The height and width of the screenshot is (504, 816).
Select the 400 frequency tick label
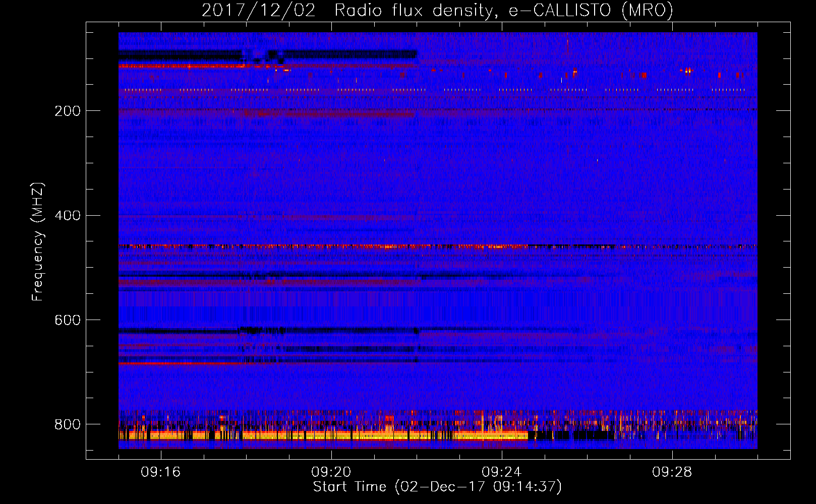click(68, 216)
